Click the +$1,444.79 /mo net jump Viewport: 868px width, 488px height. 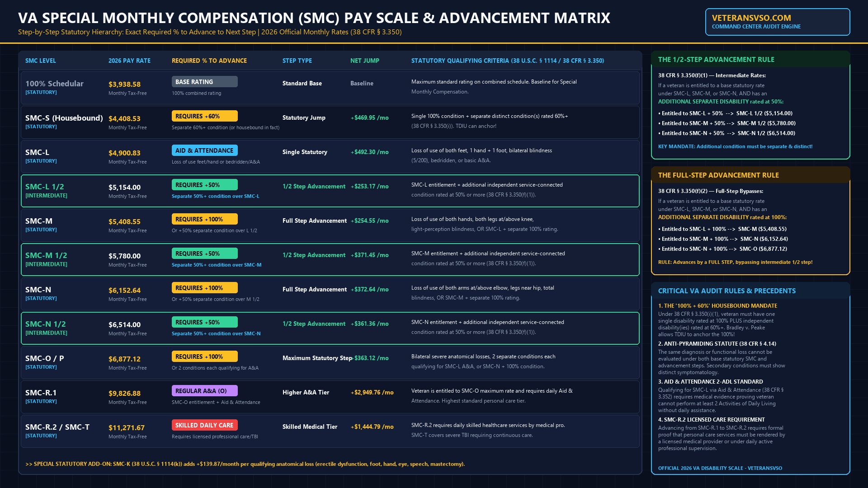pyautogui.click(x=372, y=427)
